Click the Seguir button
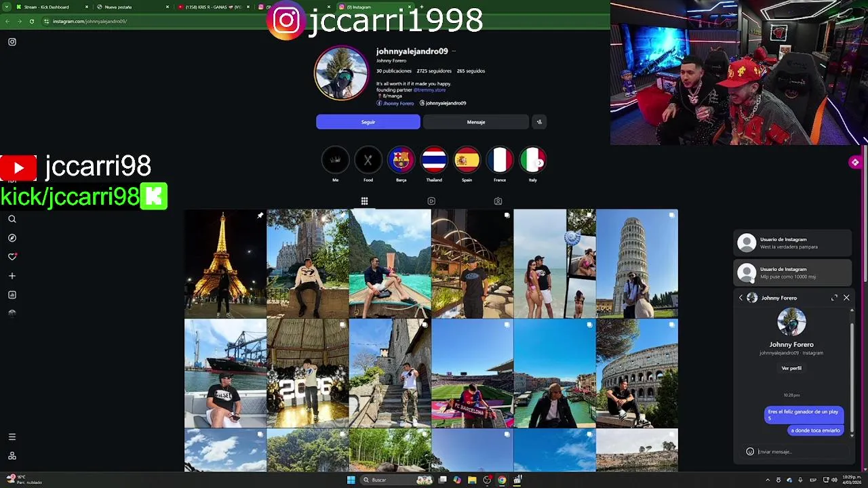This screenshot has height=488, width=868. tap(368, 122)
